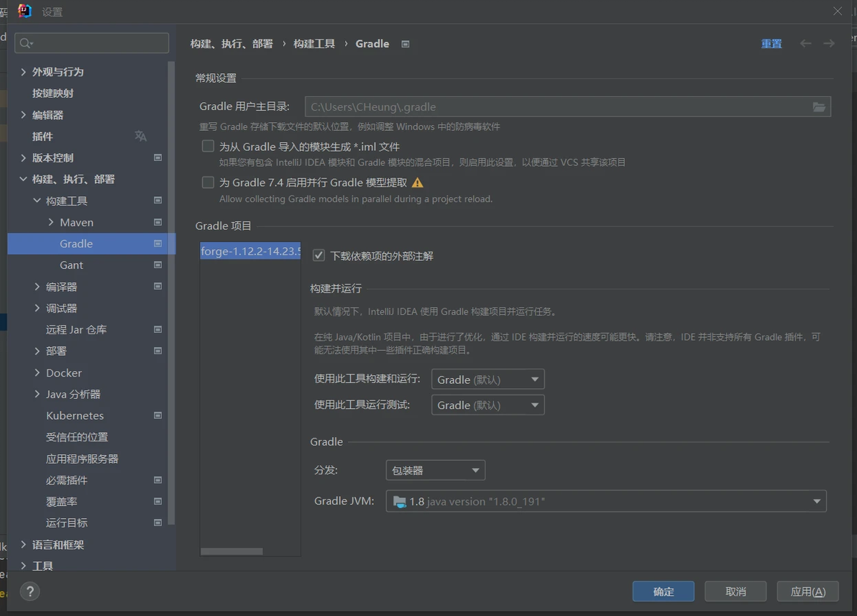The width and height of the screenshot is (857, 616).
Task: Click 构建工具 in the breadcrumb
Action: point(314,44)
